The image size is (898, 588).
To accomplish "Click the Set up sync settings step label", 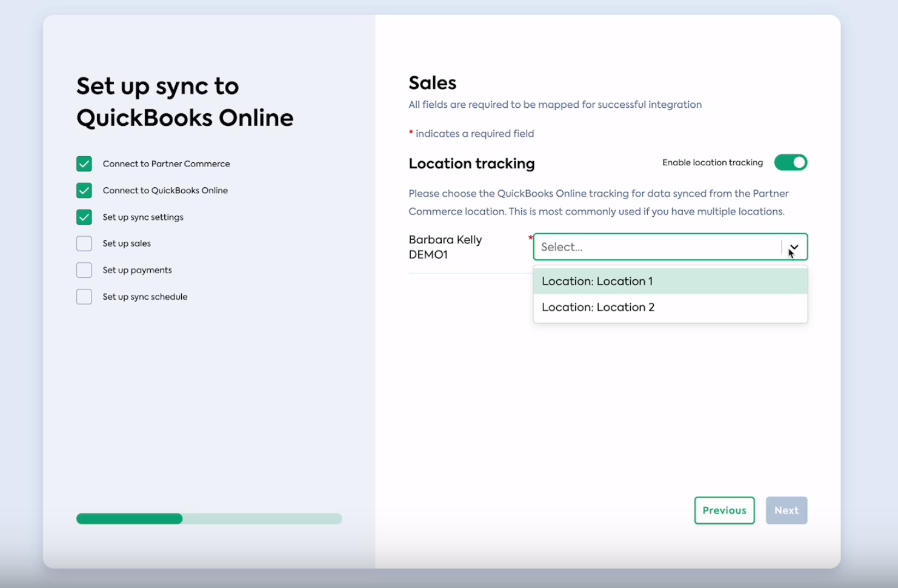I will [143, 217].
